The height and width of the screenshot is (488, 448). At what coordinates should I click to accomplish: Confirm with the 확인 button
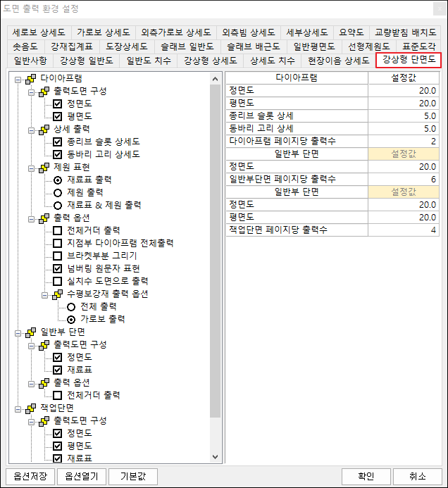click(366, 476)
